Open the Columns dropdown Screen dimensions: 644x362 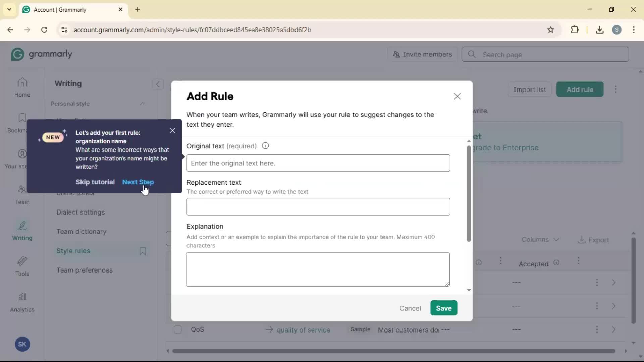540,240
